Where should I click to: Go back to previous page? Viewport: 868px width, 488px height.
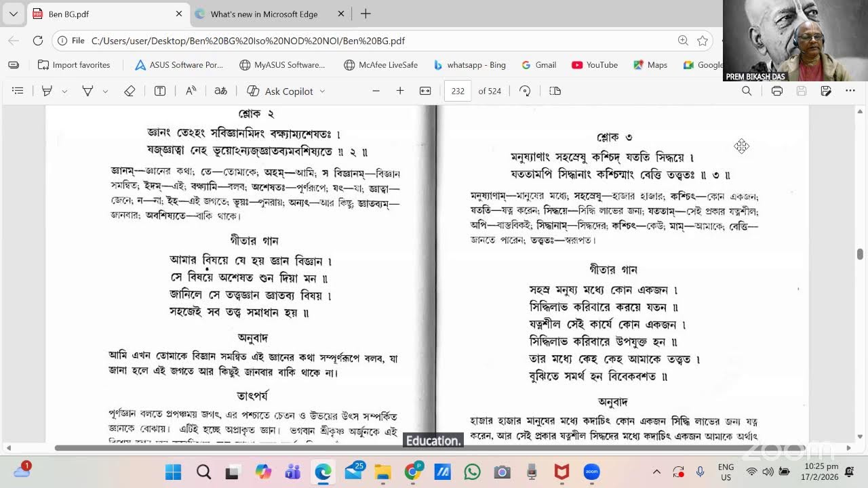coord(14,41)
